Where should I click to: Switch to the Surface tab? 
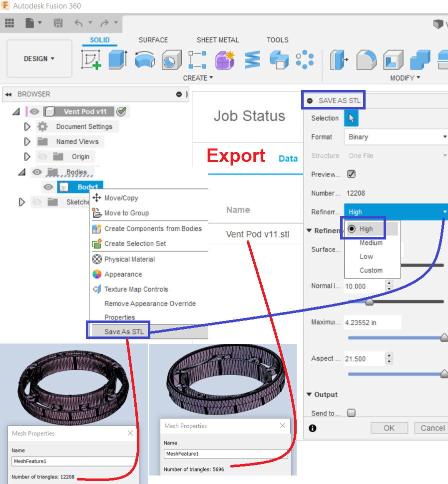coord(153,40)
